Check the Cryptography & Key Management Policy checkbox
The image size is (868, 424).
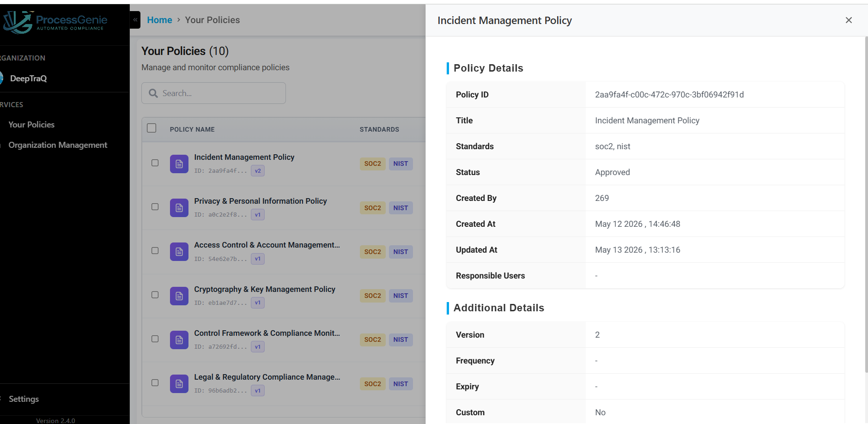click(155, 295)
